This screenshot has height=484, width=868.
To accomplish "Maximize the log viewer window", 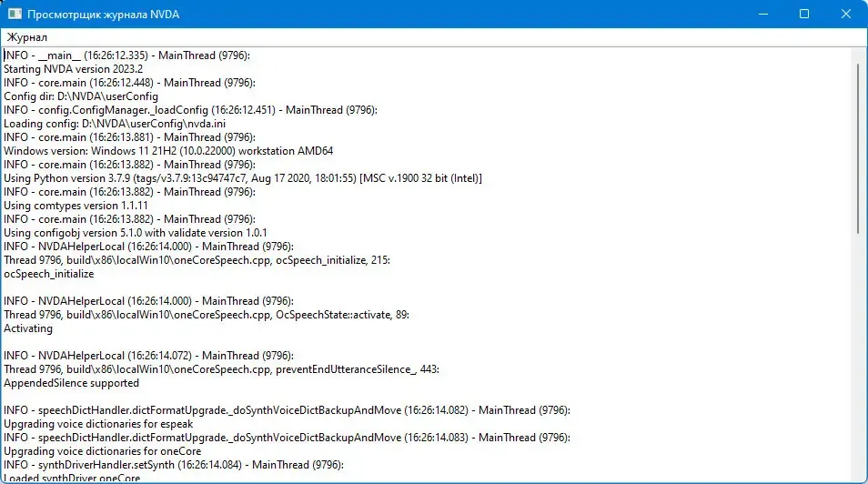I will pos(804,14).
